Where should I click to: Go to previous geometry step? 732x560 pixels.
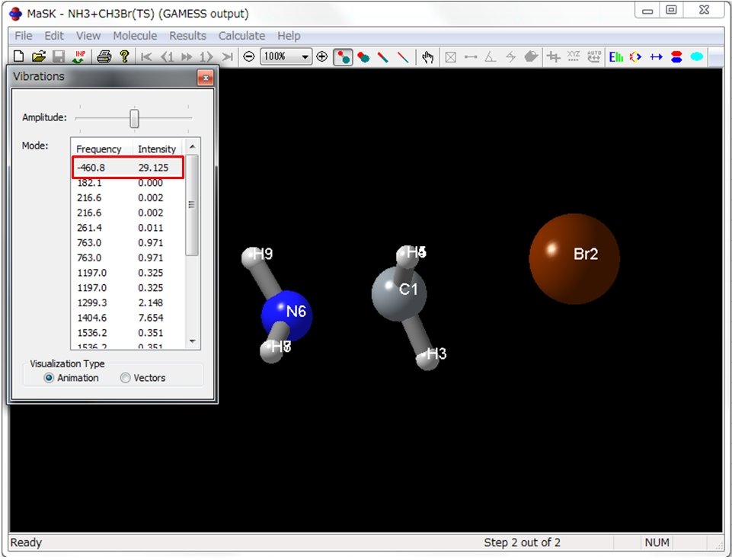click(168, 56)
